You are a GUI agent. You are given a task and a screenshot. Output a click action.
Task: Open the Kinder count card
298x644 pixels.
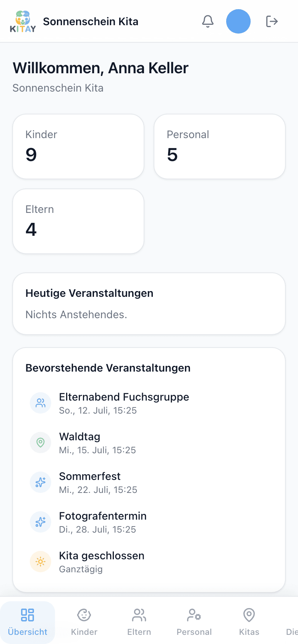(x=78, y=147)
